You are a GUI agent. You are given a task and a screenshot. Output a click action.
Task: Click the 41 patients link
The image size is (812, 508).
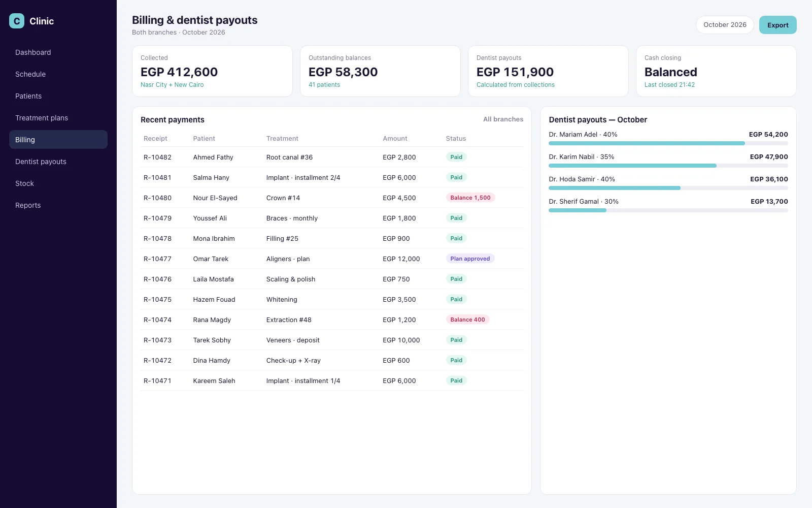pyautogui.click(x=324, y=85)
